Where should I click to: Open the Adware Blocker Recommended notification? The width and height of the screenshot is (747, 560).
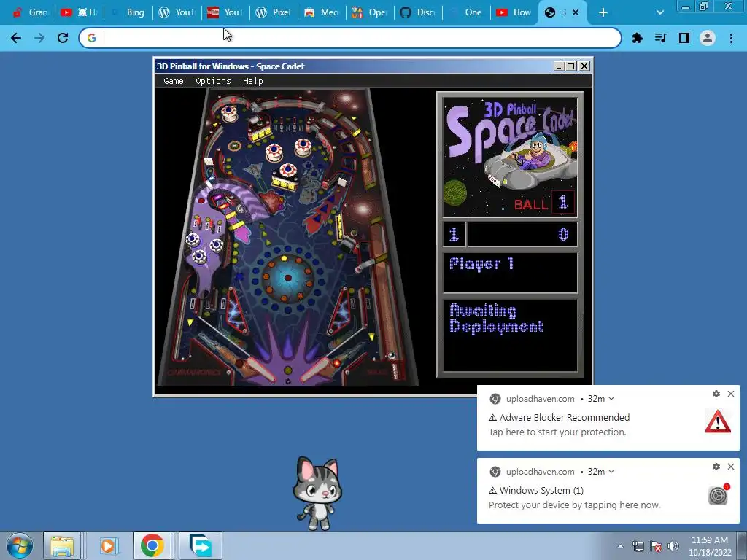coord(608,418)
